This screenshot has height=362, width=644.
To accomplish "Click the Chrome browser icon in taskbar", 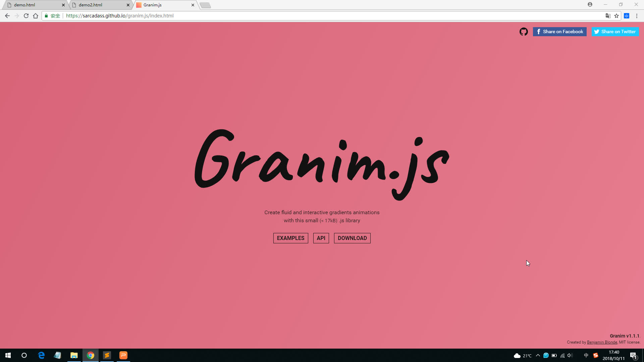I will click(x=91, y=355).
